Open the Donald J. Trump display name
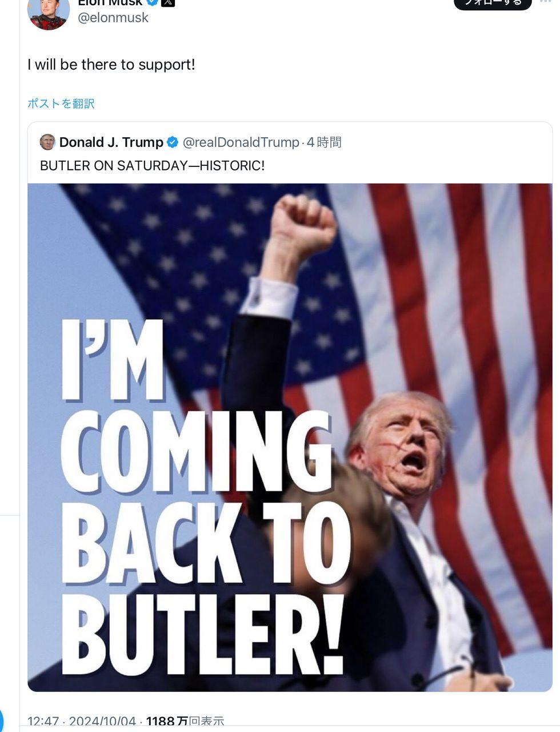The height and width of the screenshot is (732, 560). coord(111,142)
